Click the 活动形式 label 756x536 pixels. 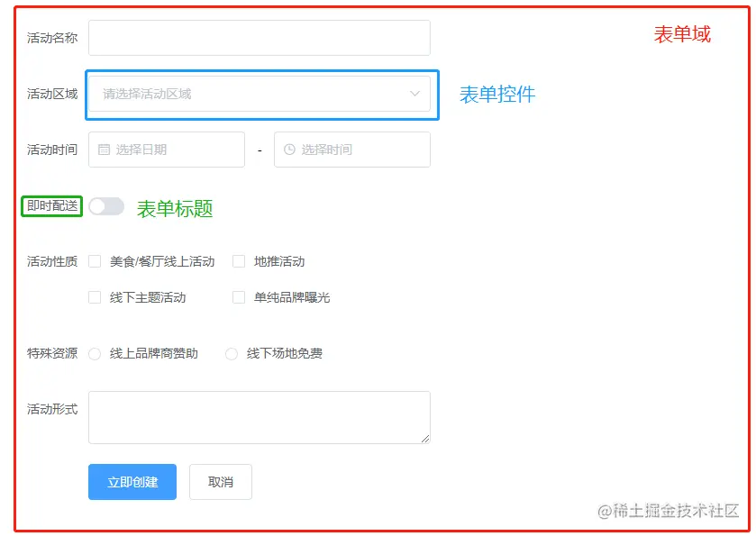click(52, 410)
